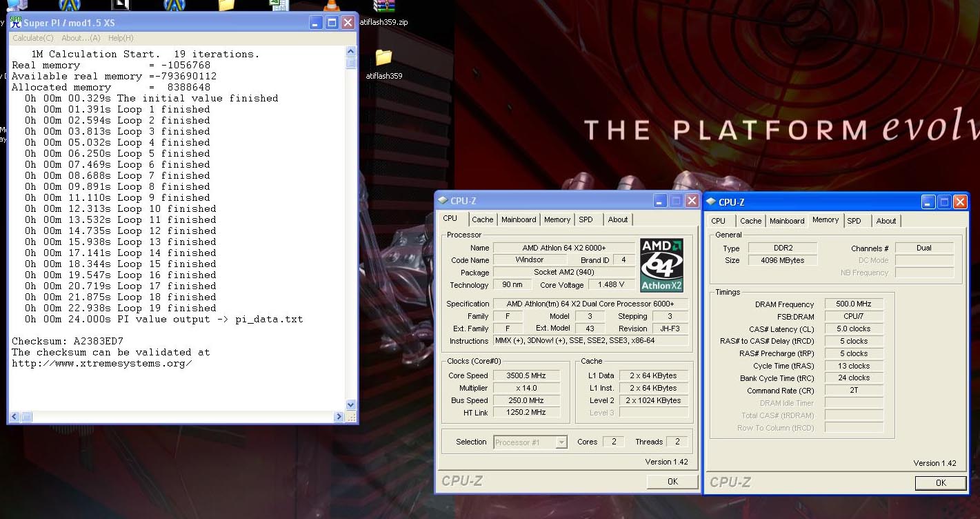This screenshot has width=980, height=519.
Task: Minimize the left CPU-Z window
Action: [x=660, y=201]
